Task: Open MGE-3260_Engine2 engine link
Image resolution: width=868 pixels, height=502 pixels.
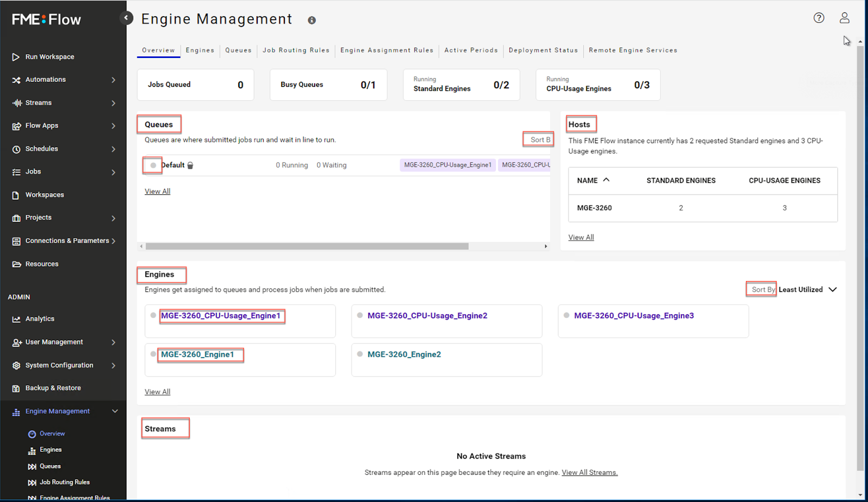Action: (x=404, y=354)
